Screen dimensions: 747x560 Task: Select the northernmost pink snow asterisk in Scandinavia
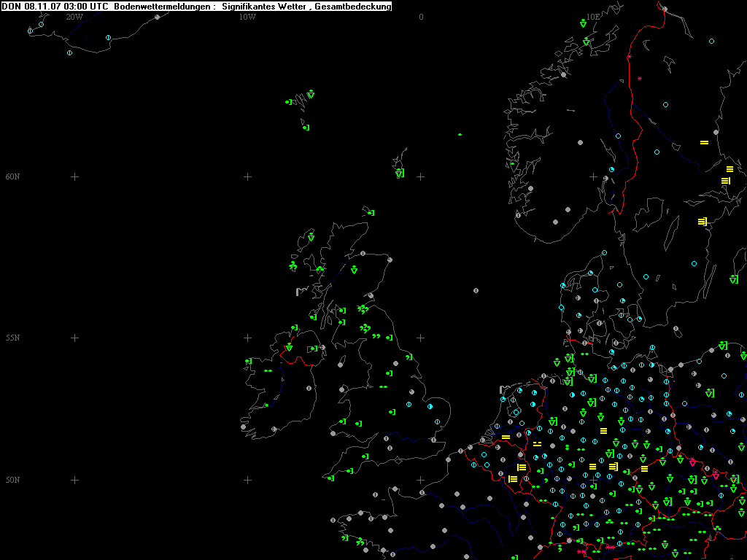629,56
